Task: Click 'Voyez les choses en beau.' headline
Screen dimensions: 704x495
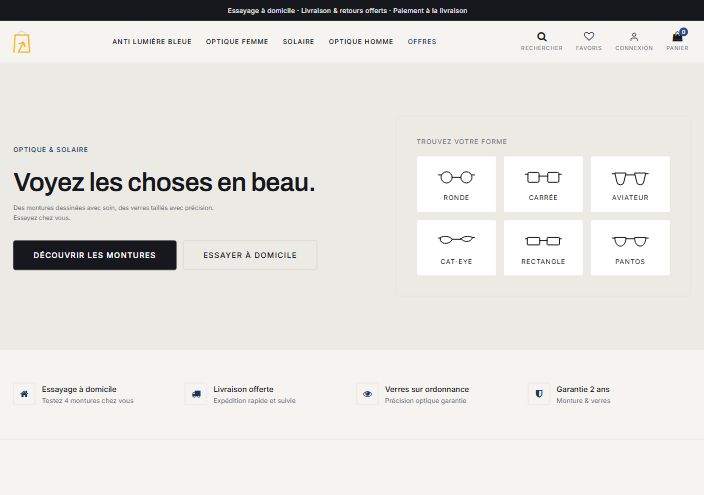Action: click(164, 182)
